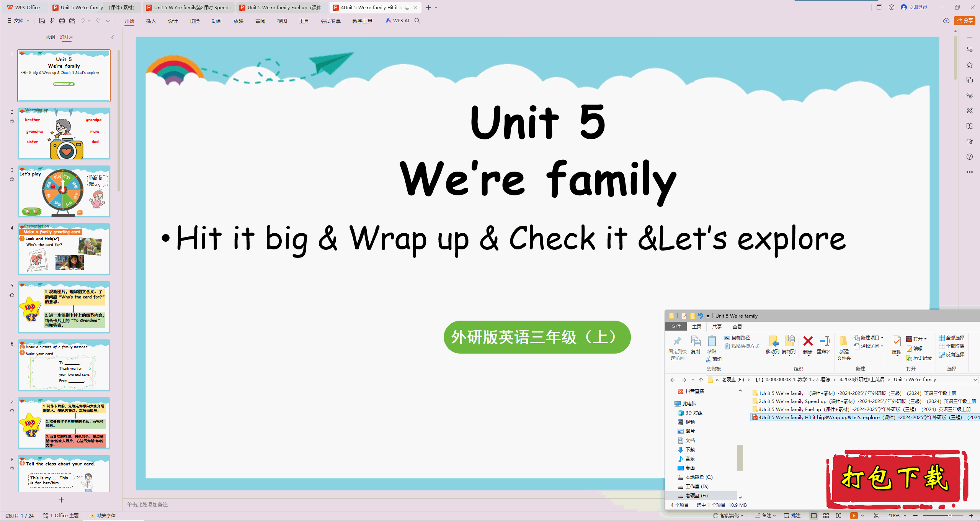Image resolution: width=980 pixels, height=521 pixels.
Task: Open the 插入 ribbon tab
Action: pos(151,21)
